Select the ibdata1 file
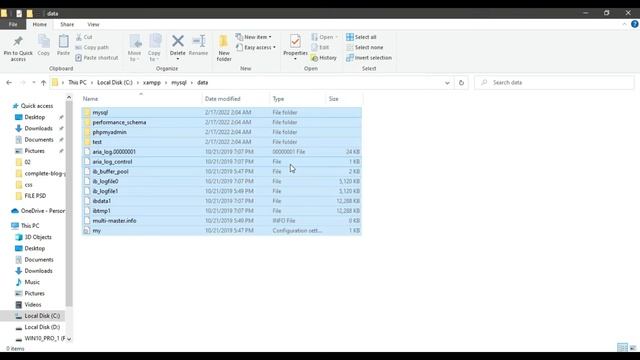 (222, 201)
